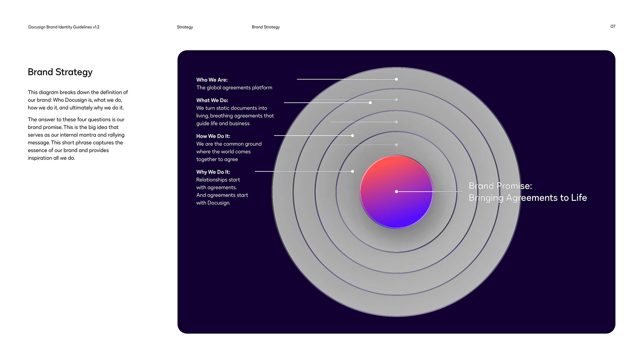Click the page number 07
644x362 pixels.
pyautogui.click(x=613, y=26)
